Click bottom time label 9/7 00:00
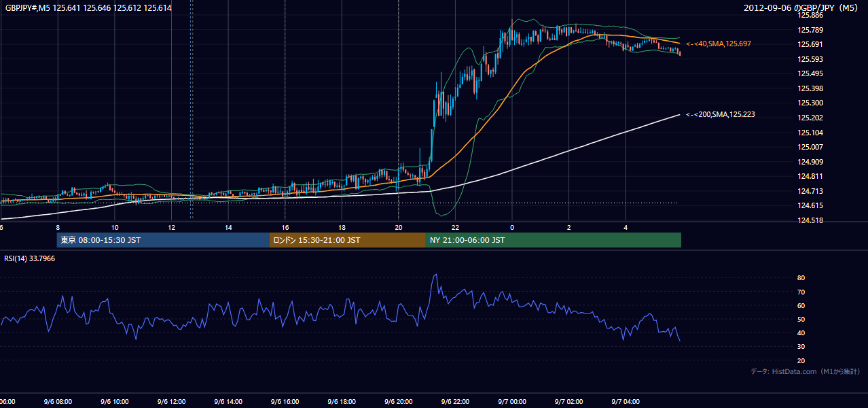 (x=512, y=402)
